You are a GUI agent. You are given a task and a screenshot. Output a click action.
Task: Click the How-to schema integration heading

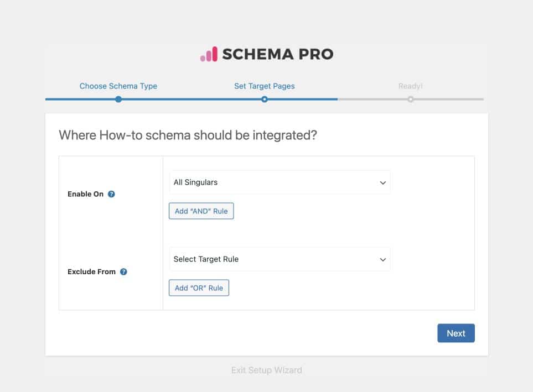(x=188, y=135)
